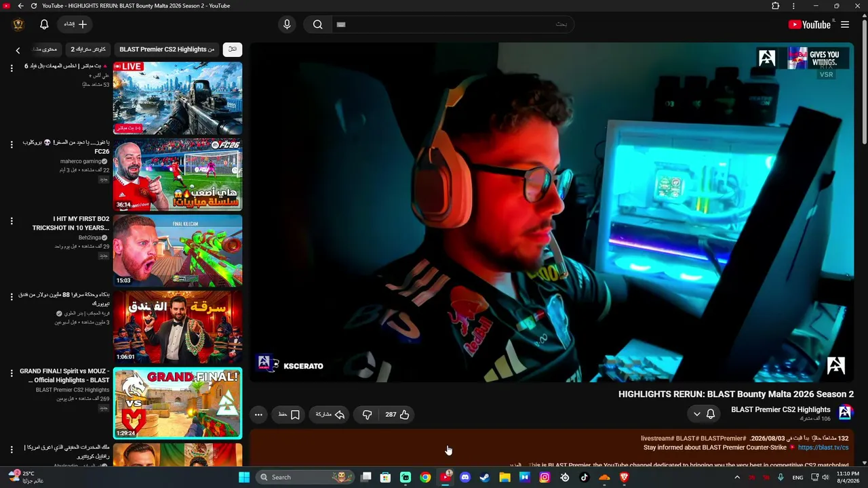Open SoundCloud from the taskbar
This screenshot has height=488, width=868.
click(x=604, y=477)
